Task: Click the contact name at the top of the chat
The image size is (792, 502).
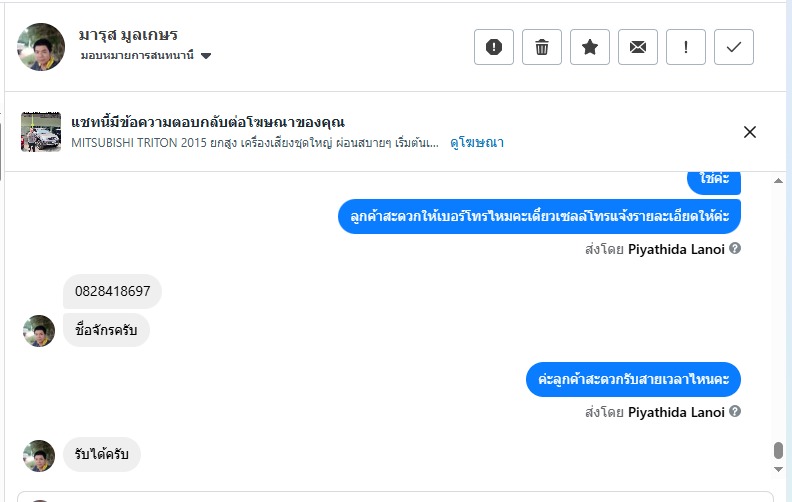Action: 128,35
